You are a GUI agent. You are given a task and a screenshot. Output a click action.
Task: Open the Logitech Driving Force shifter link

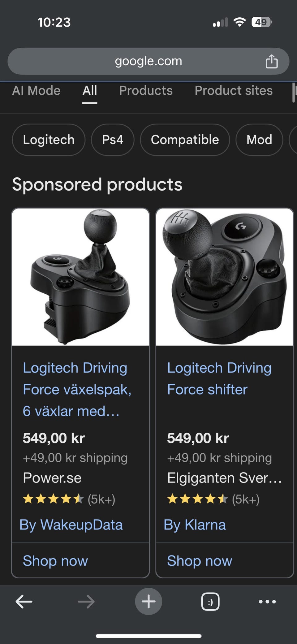pos(219,378)
